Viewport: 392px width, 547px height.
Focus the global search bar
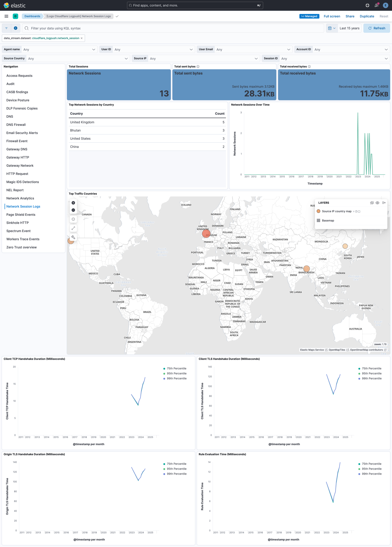(195, 5)
